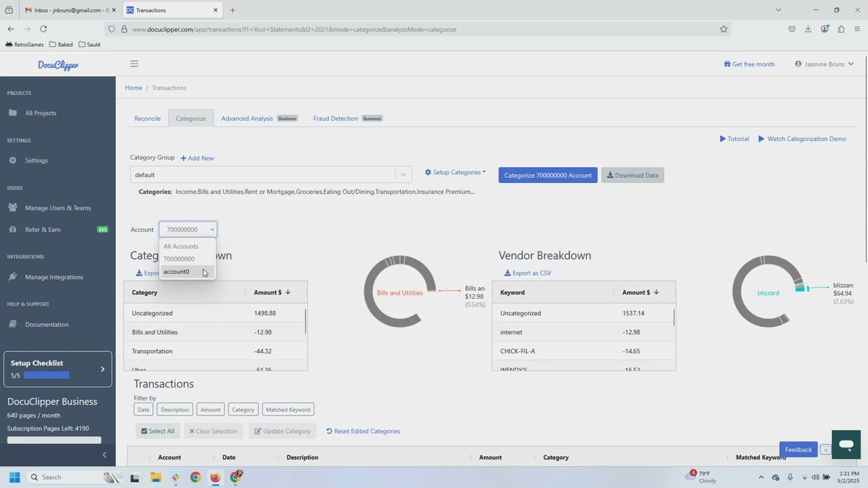
Task: Go to Home breadcrumb
Action: click(134, 87)
